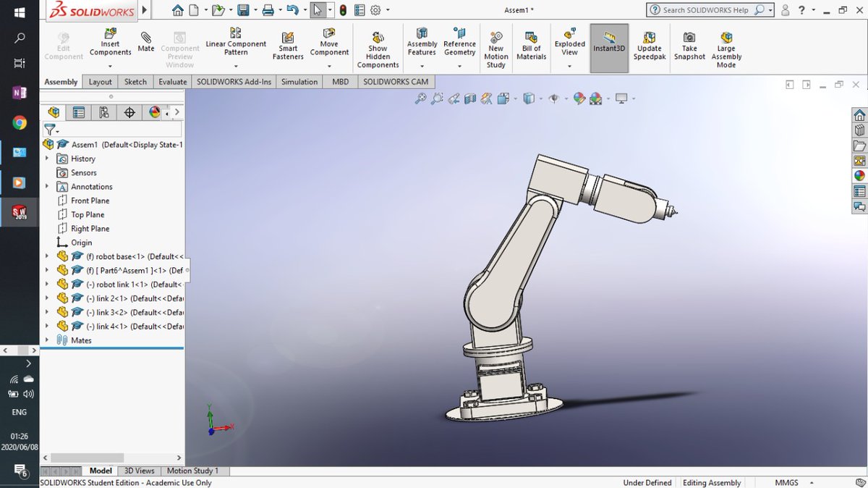
Task: Click Editing Assembly in the status bar
Action: pyautogui.click(x=712, y=482)
